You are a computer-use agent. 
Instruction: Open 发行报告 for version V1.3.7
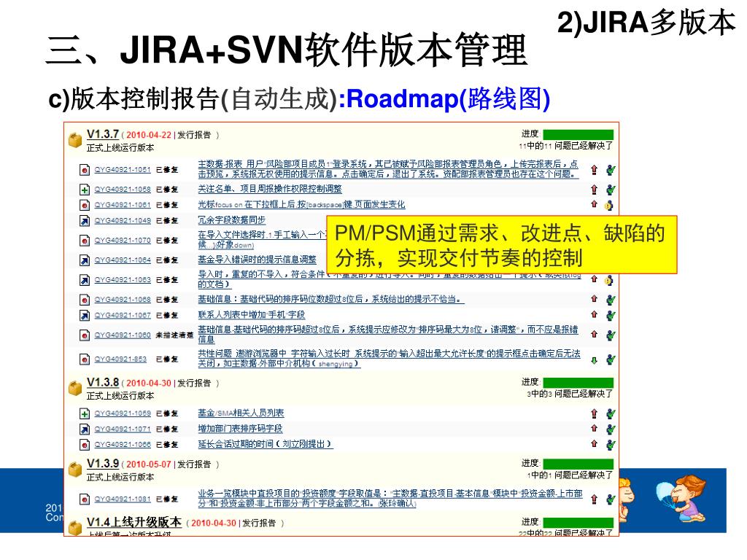point(194,135)
